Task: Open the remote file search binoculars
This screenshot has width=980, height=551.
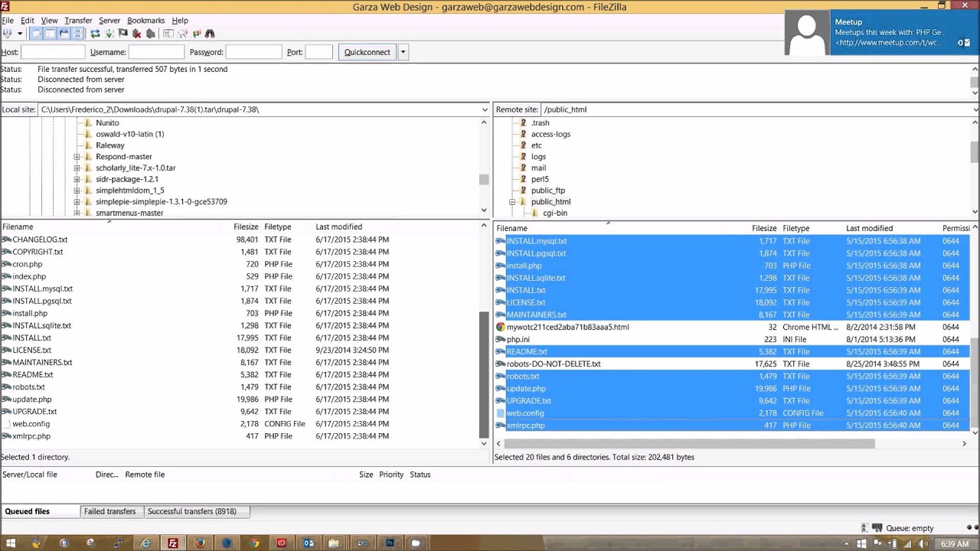Action: click(210, 34)
